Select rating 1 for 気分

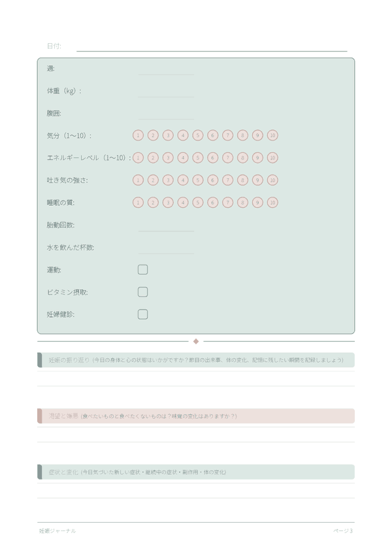pyautogui.click(x=138, y=135)
